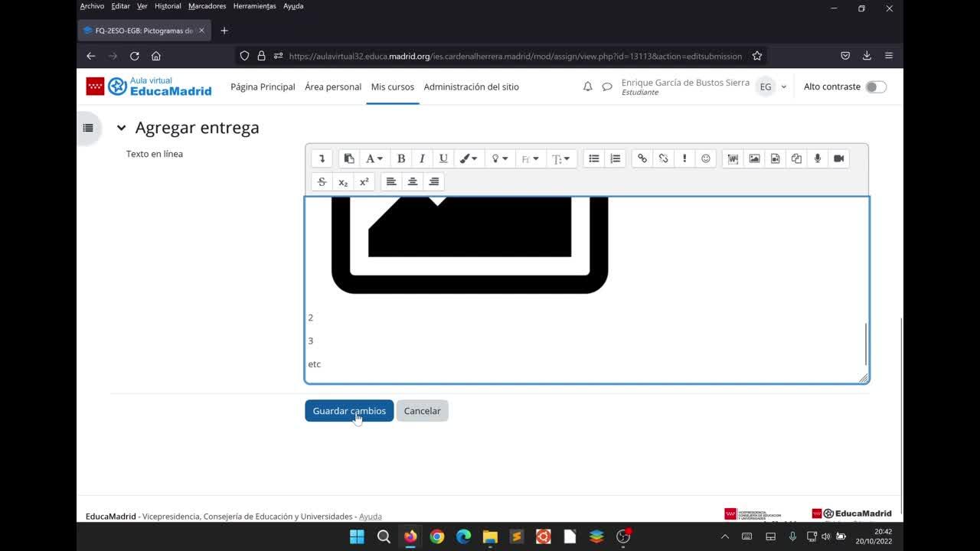Image resolution: width=980 pixels, height=551 pixels.
Task: Insert a link with the chain icon
Action: point(642,158)
